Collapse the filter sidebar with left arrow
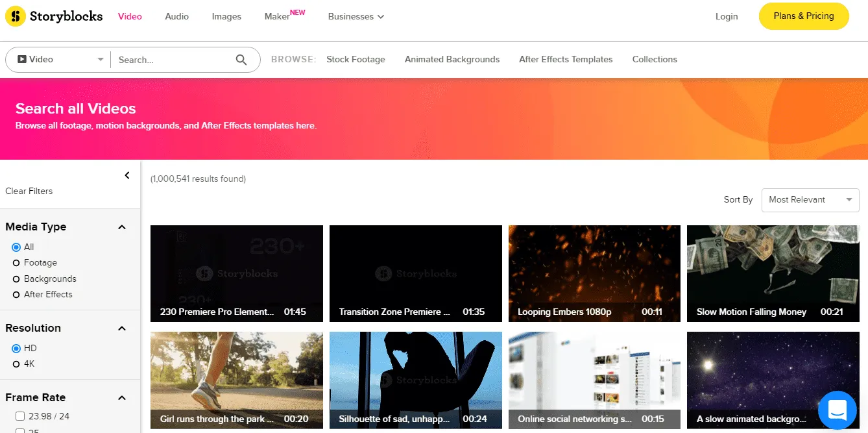Image resolution: width=868 pixels, height=433 pixels. tap(127, 175)
